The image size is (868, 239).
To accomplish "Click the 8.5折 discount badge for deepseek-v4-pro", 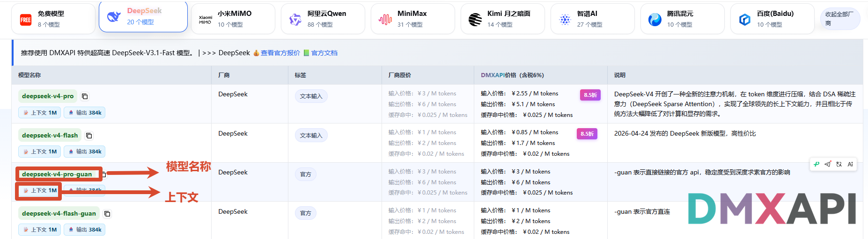I will tap(590, 95).
